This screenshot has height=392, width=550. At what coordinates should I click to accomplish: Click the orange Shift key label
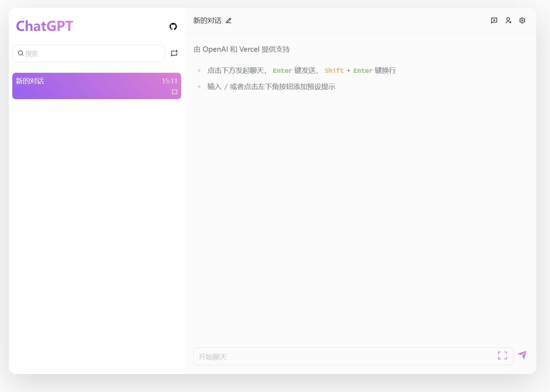point(334,71)
